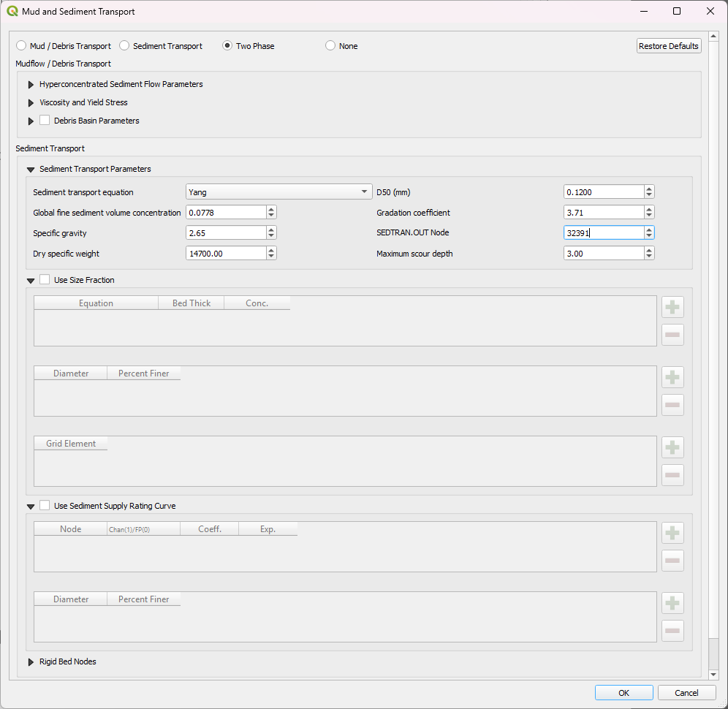Viewport: 728px width, 709px height.
Task: Enable the Use Size Fraction checkbox
Action: 45,280
